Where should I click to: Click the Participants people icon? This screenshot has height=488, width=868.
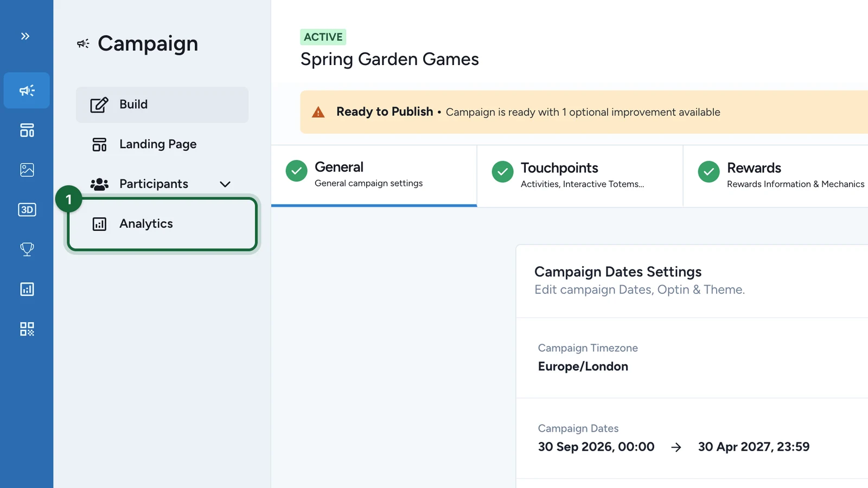pyautogui.click(x=99, y=184)
